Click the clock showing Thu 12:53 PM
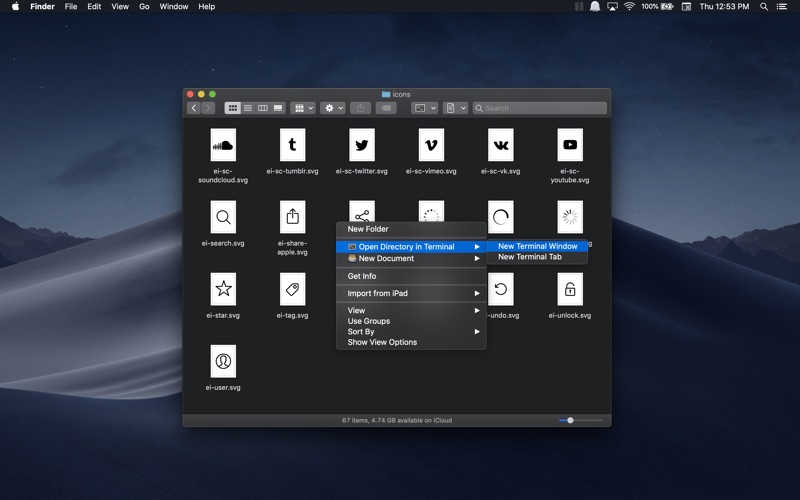800x500 pixels. (724, 7)
